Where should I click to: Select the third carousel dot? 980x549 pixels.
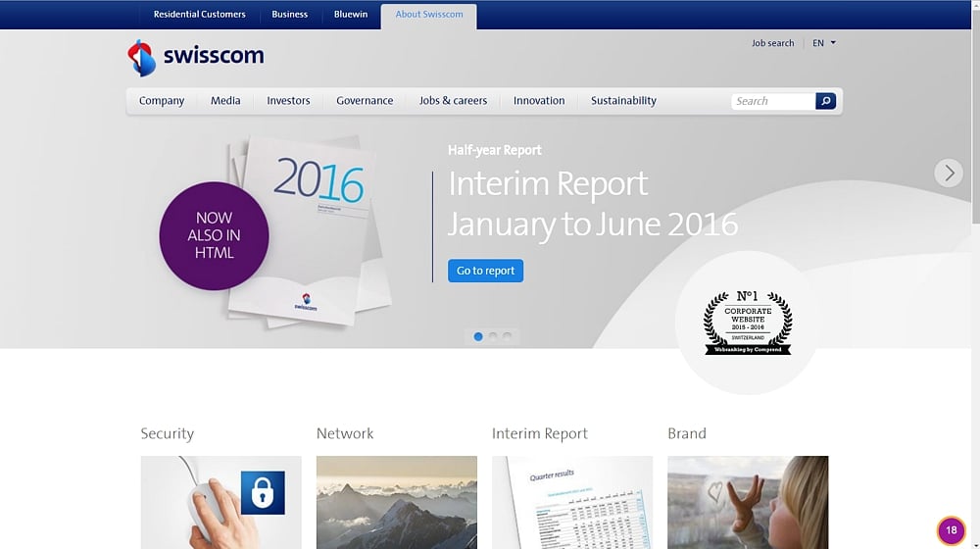(507, 336)
